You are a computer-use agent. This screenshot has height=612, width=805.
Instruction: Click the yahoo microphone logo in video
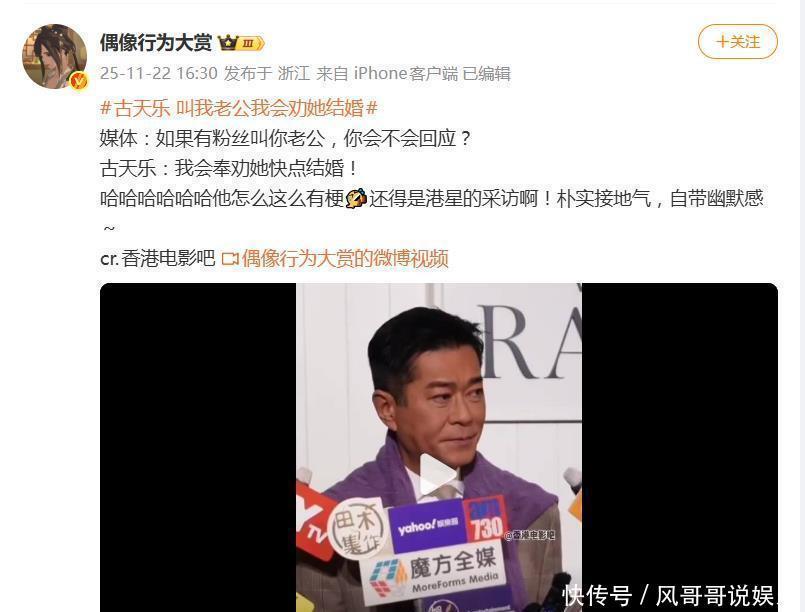427,525
